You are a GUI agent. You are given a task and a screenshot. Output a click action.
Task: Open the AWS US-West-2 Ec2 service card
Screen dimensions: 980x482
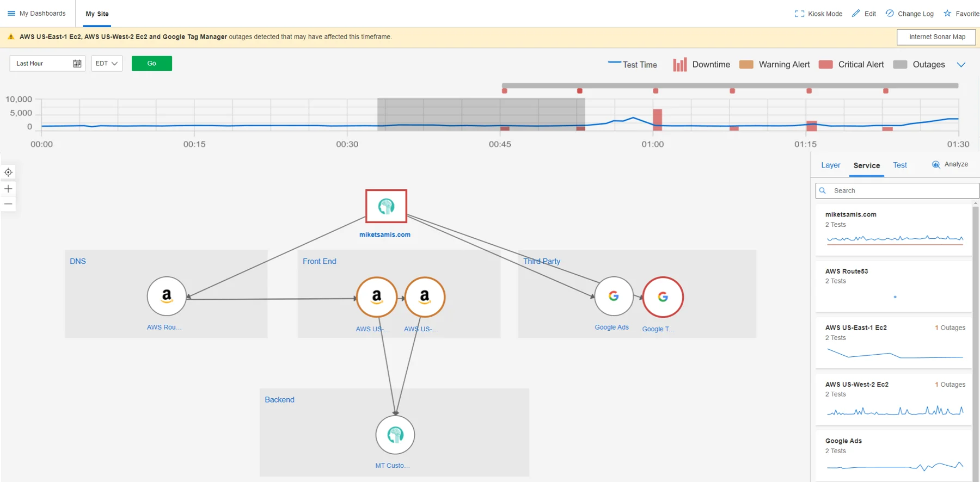pos(893,400)
